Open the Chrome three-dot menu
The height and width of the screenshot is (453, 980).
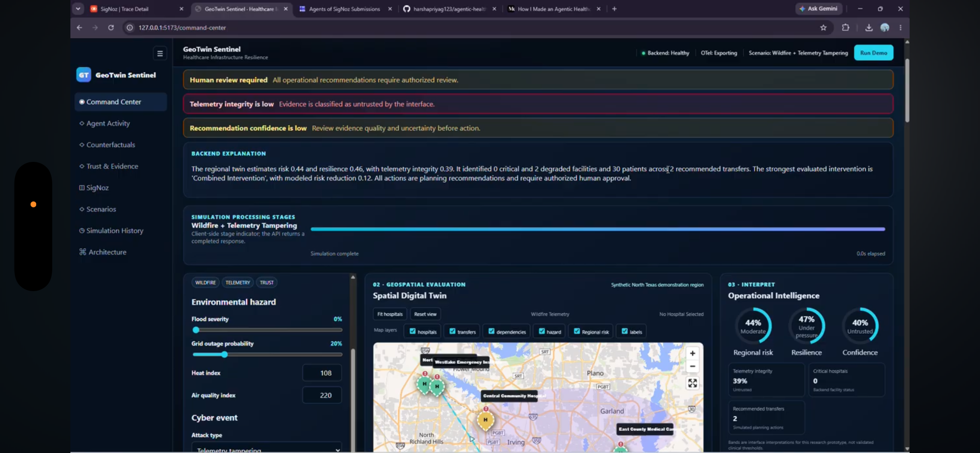point(900,27)
